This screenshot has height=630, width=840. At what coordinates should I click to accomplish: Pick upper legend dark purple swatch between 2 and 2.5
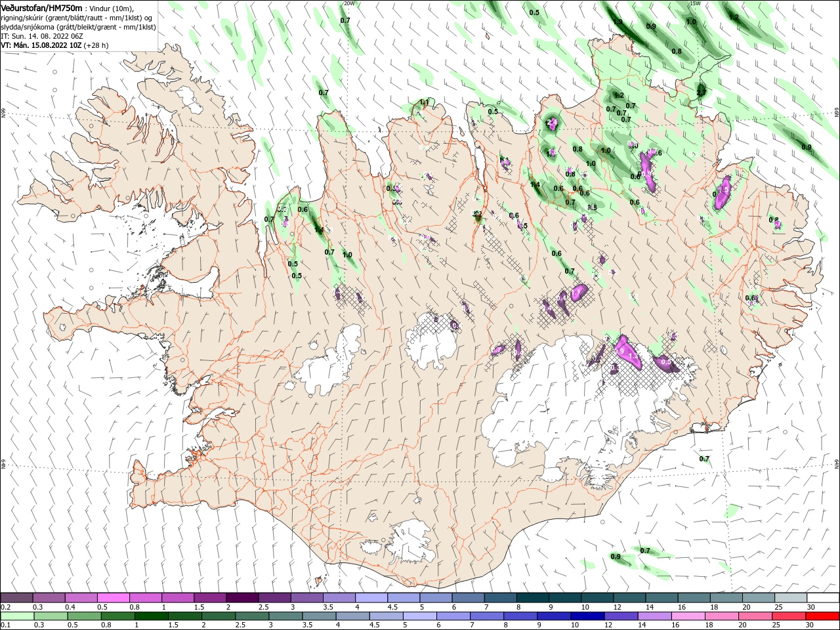click(x=241, y=598)
